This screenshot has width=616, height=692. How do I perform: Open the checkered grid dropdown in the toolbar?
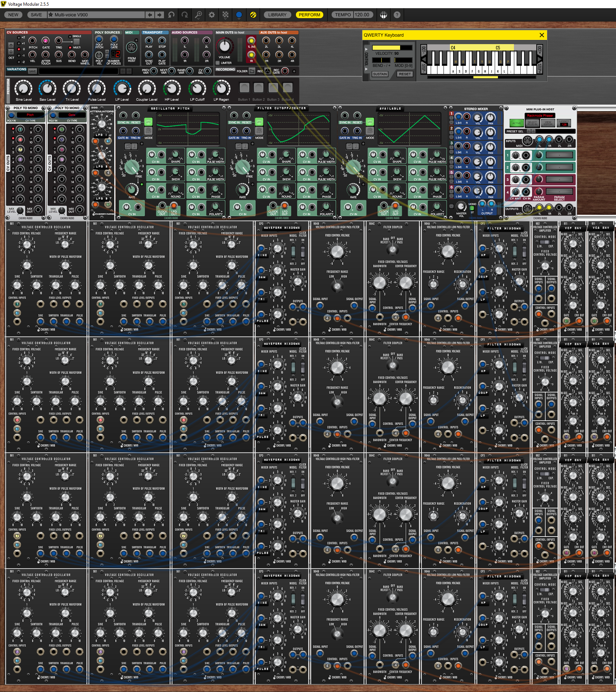coord(225,15)
